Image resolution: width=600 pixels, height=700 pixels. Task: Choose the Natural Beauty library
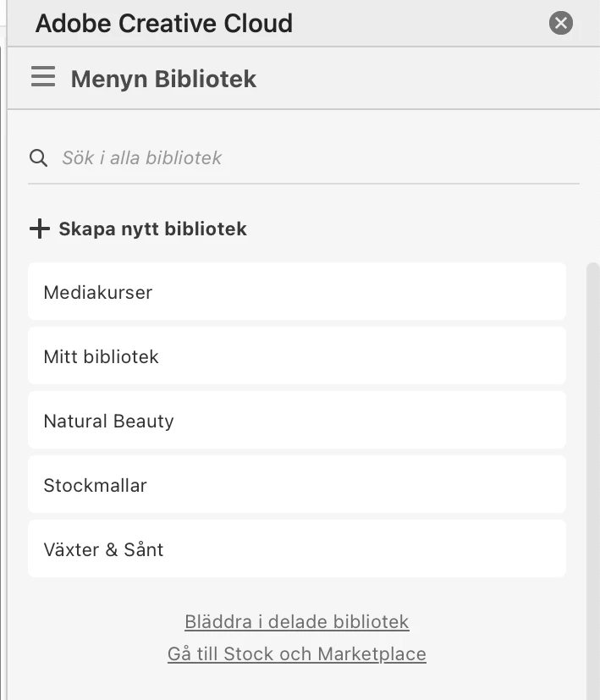coord(297,420)
